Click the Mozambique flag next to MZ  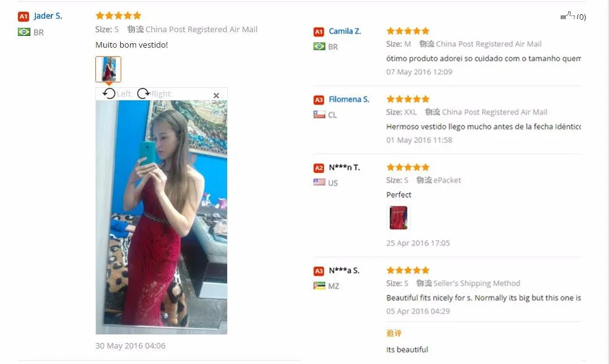pyautogui.click(x=319, y=285)
